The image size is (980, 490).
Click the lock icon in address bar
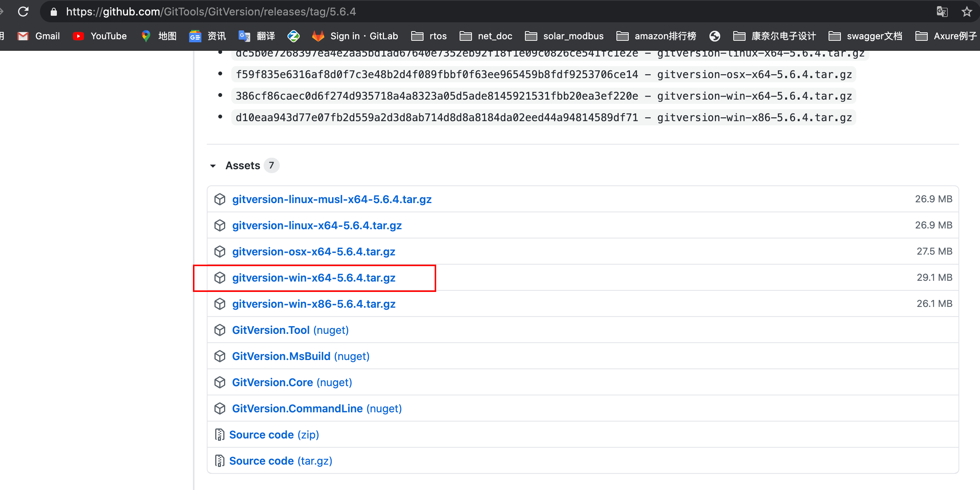point(54,12)
